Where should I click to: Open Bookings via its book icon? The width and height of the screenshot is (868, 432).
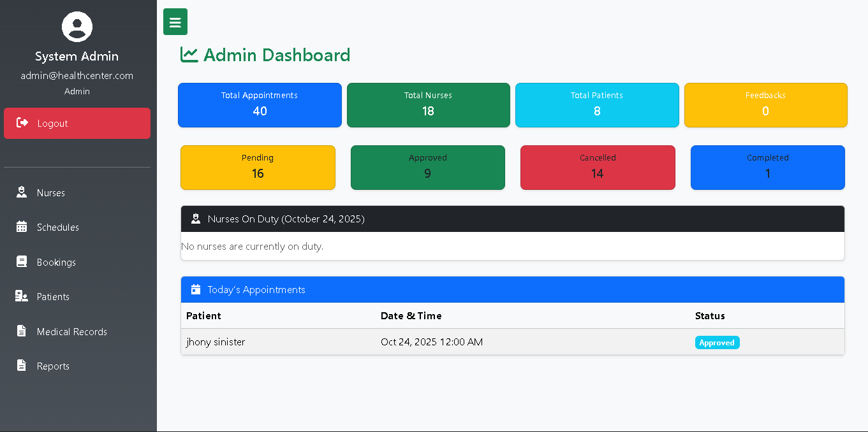[22, 262]
